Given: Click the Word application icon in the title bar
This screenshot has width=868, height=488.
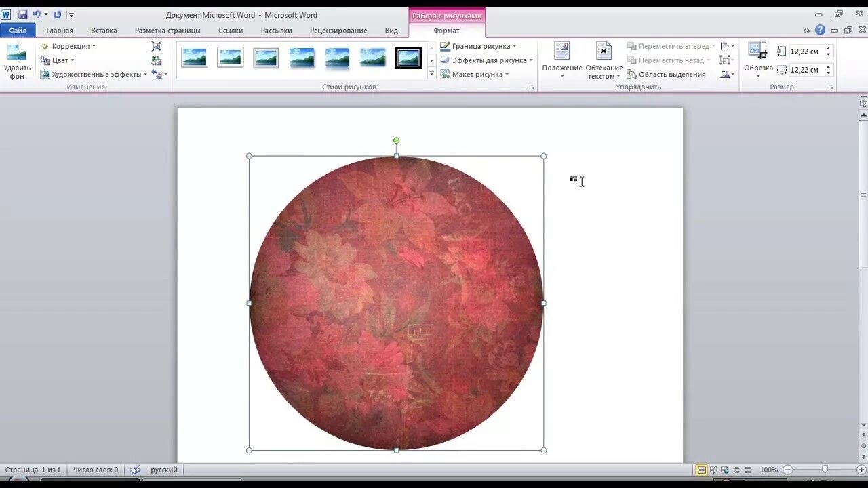Looking at the screenshot, I should coord(6,14).
